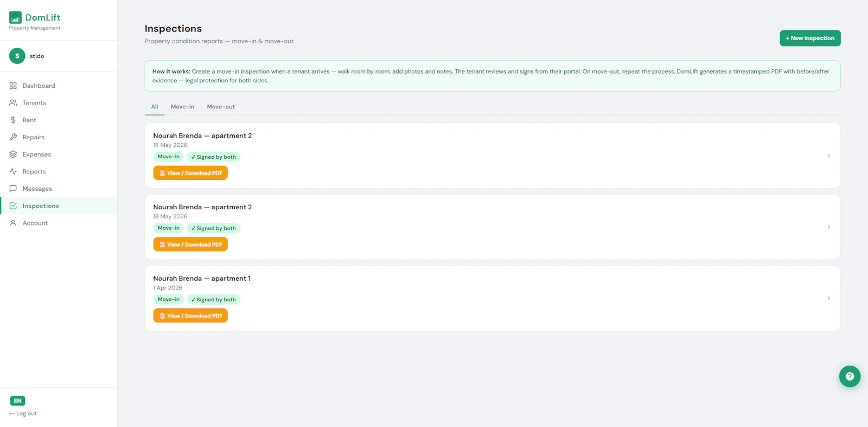Click the Tenants people icon
This screenshot has width=868, height=427.
(x=13, y=103)
